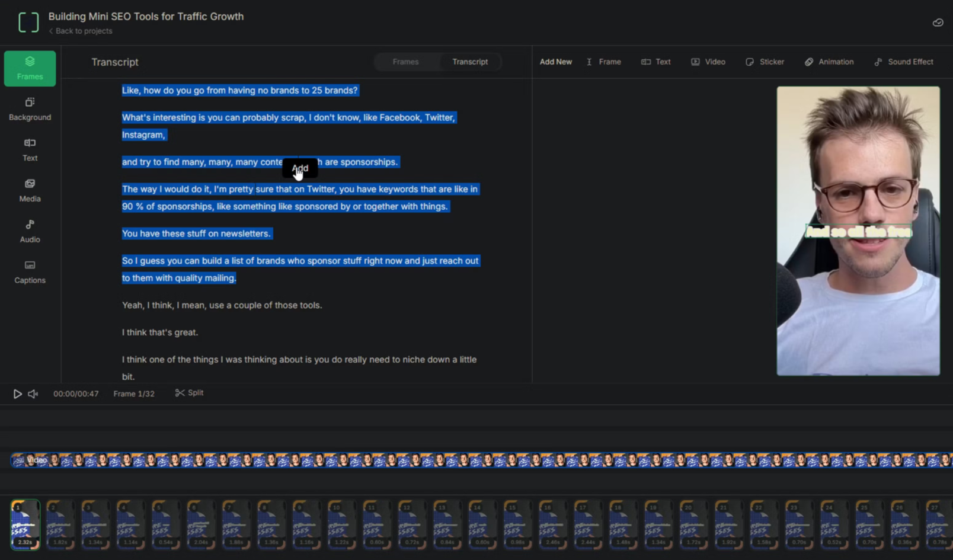The image size is (953, 560).
Task: Open the Frames sidebar panel
Action: (30, 68)
